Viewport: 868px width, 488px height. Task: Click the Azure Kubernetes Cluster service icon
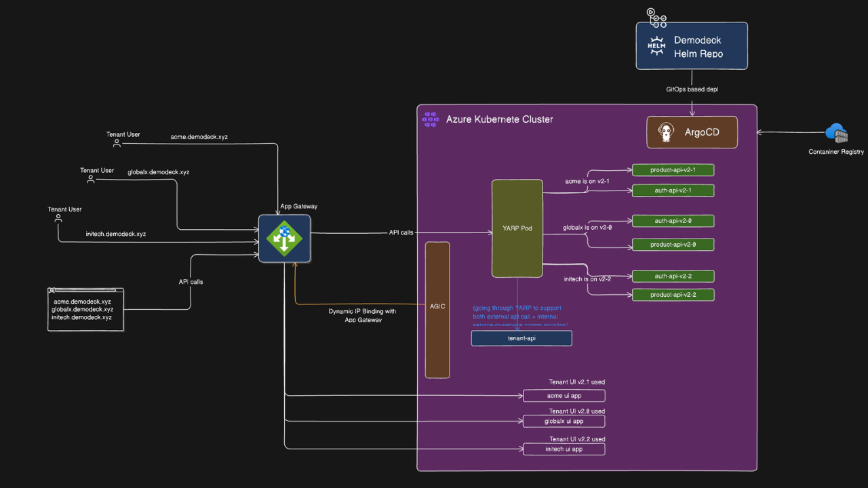(x=430, y=119)
